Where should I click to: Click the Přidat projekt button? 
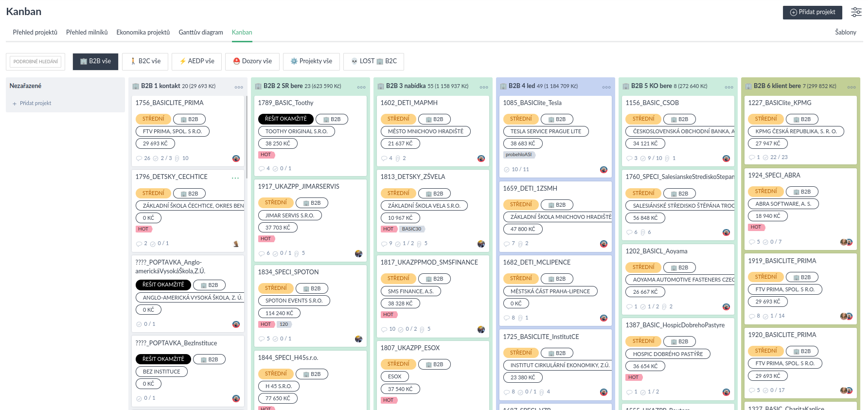point(812,12)
